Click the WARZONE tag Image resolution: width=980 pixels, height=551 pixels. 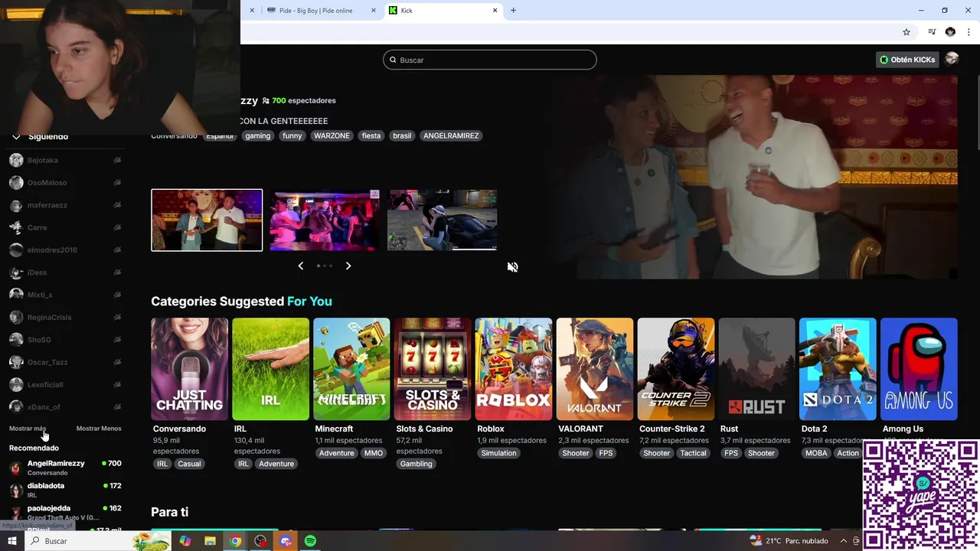tap(332, 135)
